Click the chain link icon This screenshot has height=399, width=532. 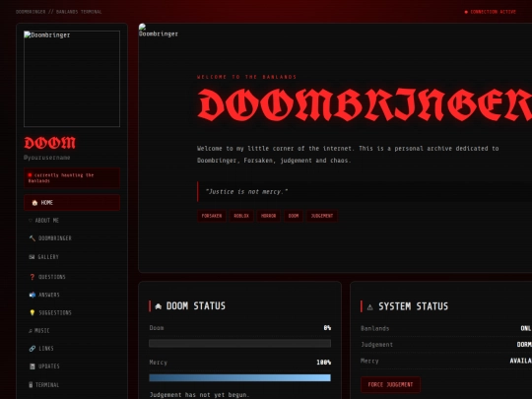(x=33, y=349)
